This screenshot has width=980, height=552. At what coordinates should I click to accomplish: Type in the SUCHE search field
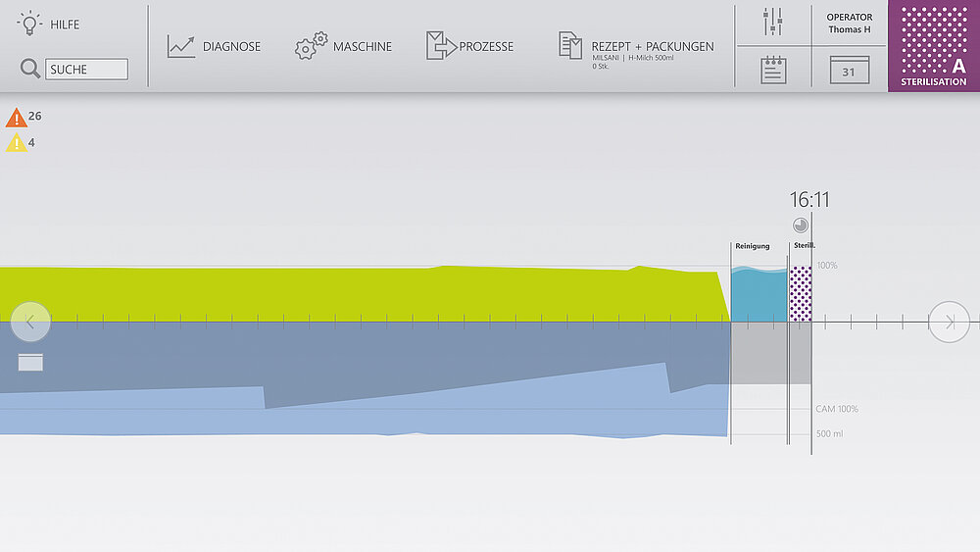(x=87, y=69)
